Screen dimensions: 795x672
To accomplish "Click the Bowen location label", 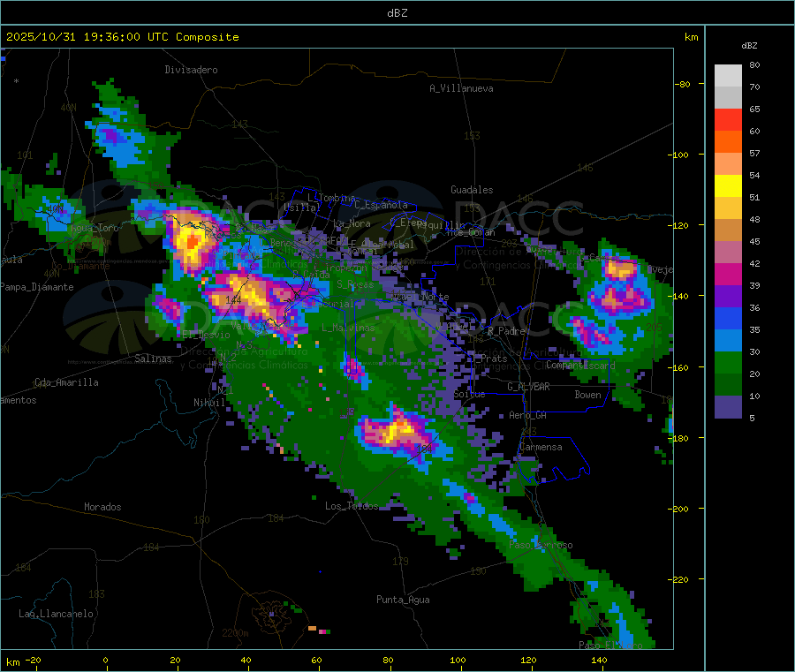I will (x=587, y=395).
